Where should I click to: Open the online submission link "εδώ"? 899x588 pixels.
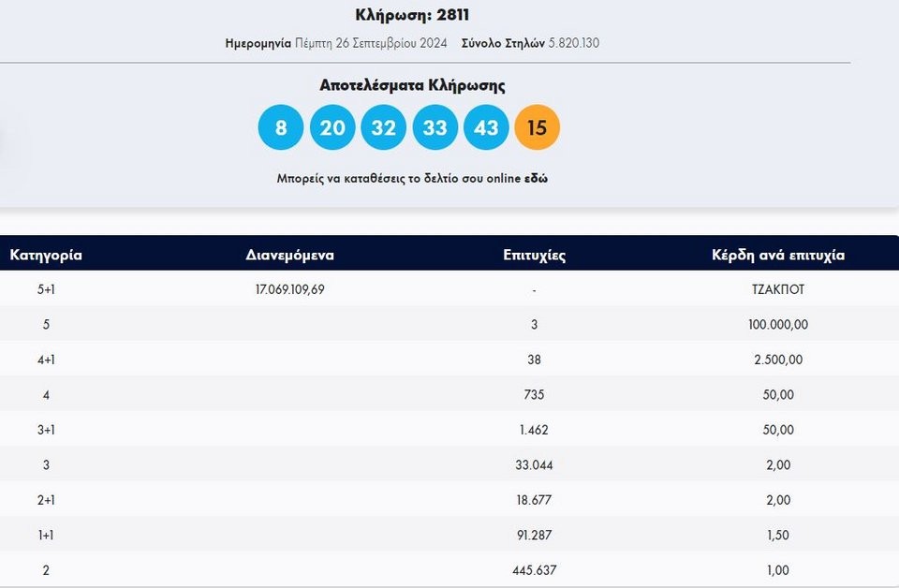(x=536, y=178)
